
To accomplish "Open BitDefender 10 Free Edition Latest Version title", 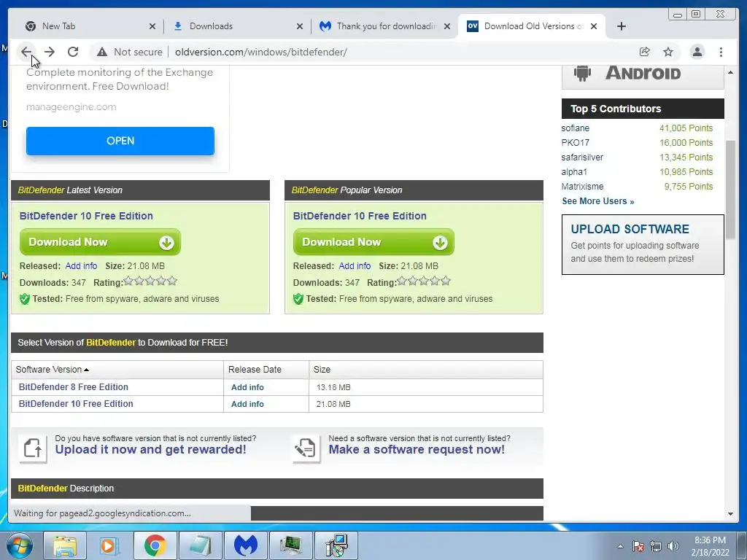I will (86, 216).
